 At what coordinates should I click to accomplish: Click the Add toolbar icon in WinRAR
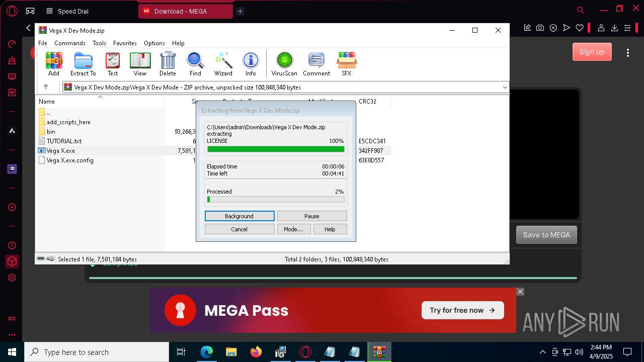(54, 64)
